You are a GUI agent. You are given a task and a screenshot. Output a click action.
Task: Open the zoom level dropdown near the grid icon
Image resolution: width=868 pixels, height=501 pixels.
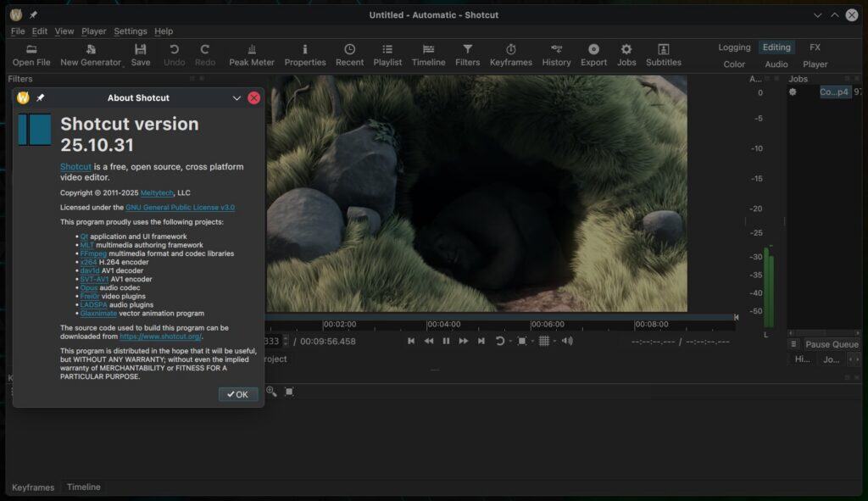[x=532, y=341]
